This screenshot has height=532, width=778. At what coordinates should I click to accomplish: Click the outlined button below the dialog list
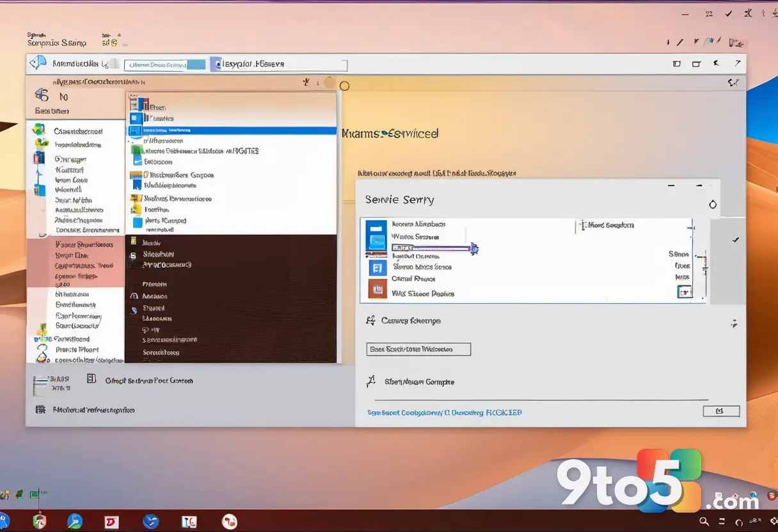(419, 349)
